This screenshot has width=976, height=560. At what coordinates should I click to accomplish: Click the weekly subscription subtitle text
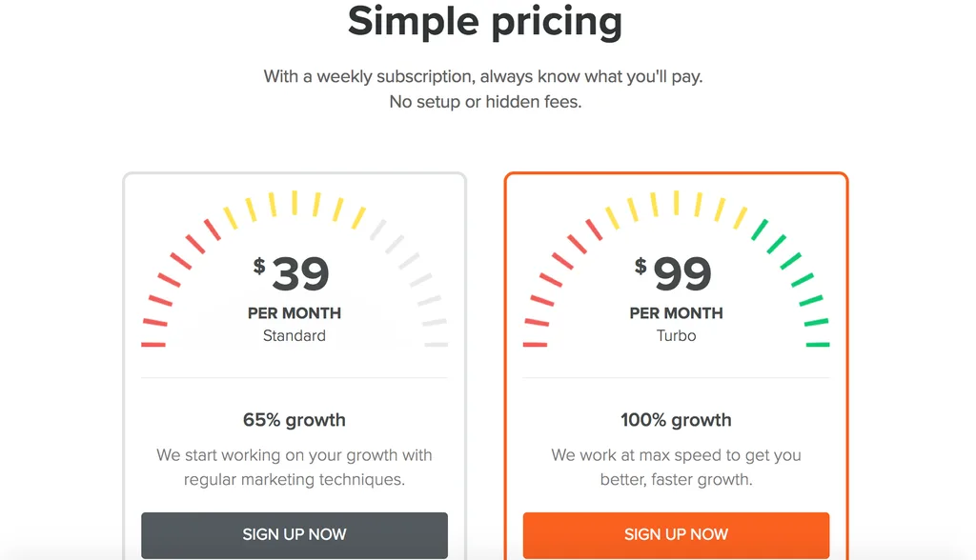coord(483,89)
